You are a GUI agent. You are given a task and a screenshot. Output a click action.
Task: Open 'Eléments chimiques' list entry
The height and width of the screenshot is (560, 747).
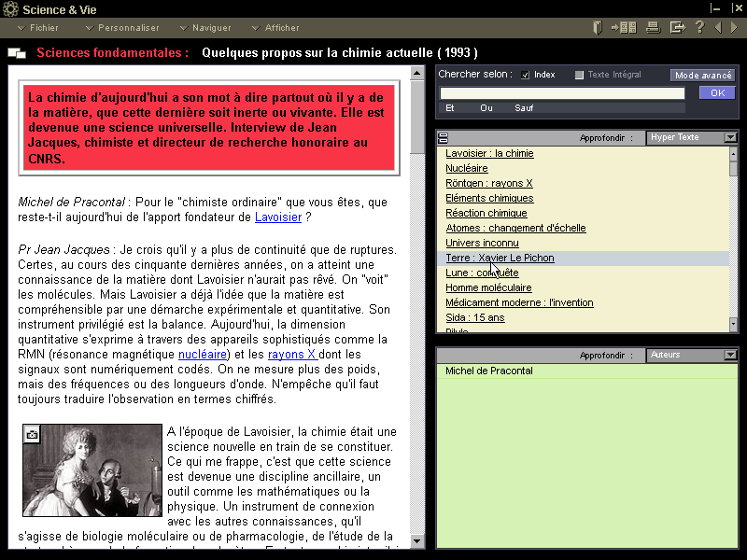point(489,198)
